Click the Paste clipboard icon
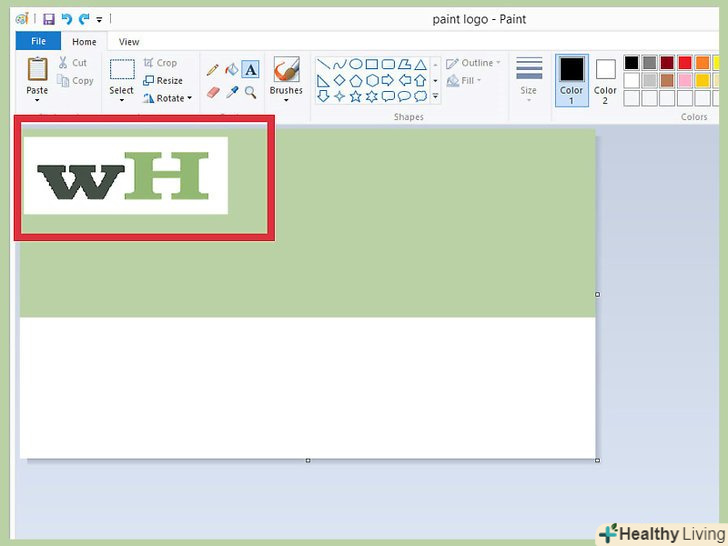 (x=37, y=69)
